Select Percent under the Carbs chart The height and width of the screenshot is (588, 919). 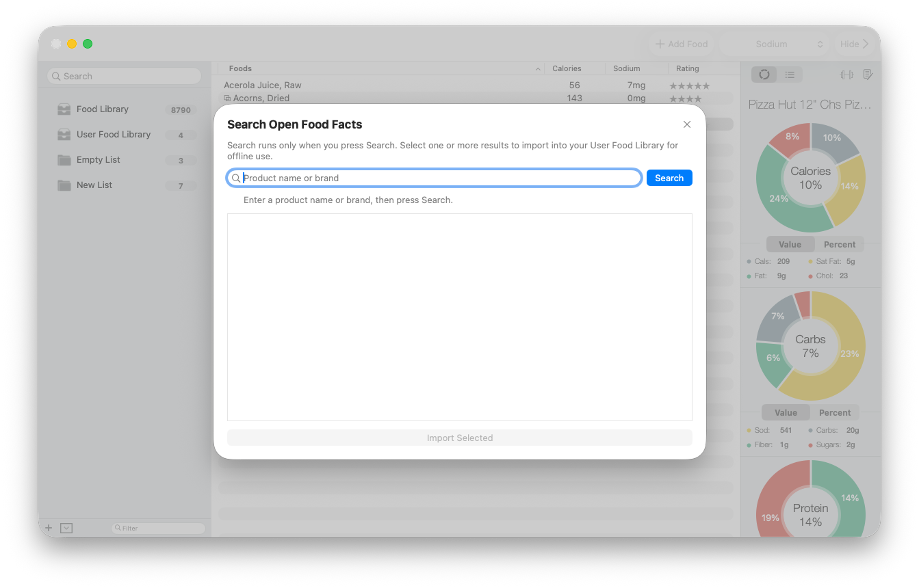coord(835,412)
